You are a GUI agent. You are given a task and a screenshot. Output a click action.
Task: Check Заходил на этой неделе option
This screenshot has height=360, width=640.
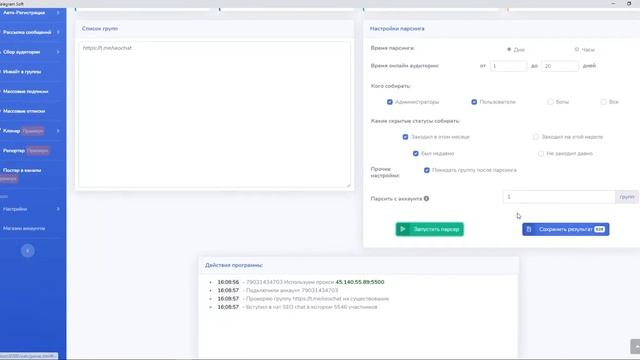[x=536, y=137]
